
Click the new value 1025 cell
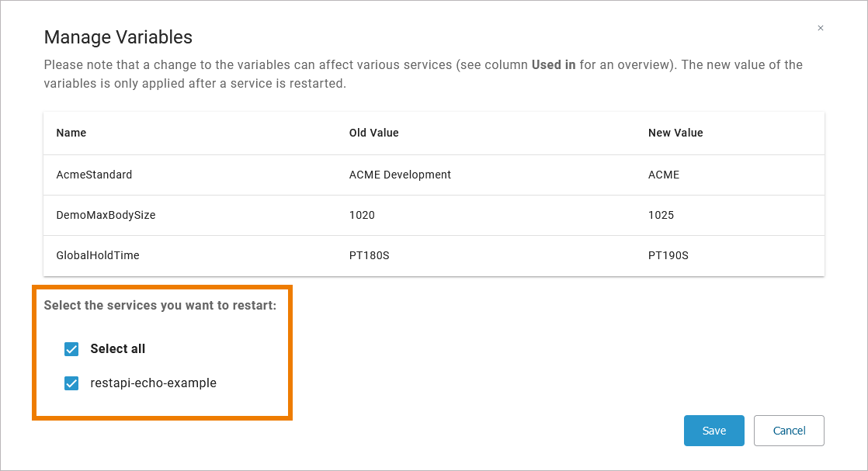pos(661,215)
